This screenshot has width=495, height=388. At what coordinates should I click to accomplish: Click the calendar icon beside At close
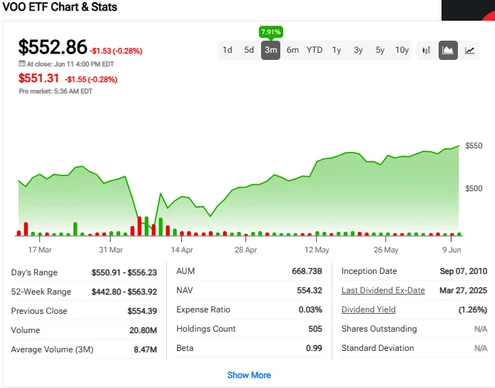(x=22, y=63)
